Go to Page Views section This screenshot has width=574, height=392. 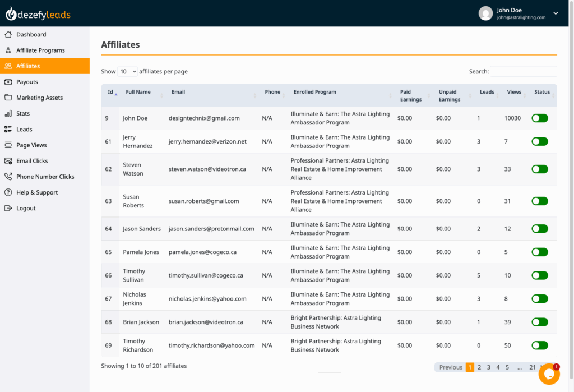pyautogui.click(x=45, y=145)
